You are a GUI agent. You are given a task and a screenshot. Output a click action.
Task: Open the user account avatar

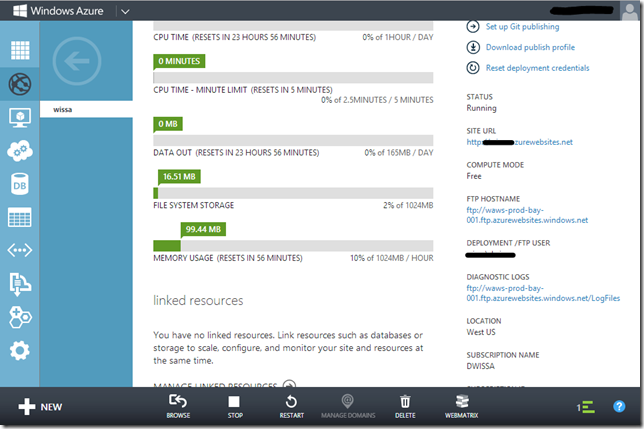(629, 11)
